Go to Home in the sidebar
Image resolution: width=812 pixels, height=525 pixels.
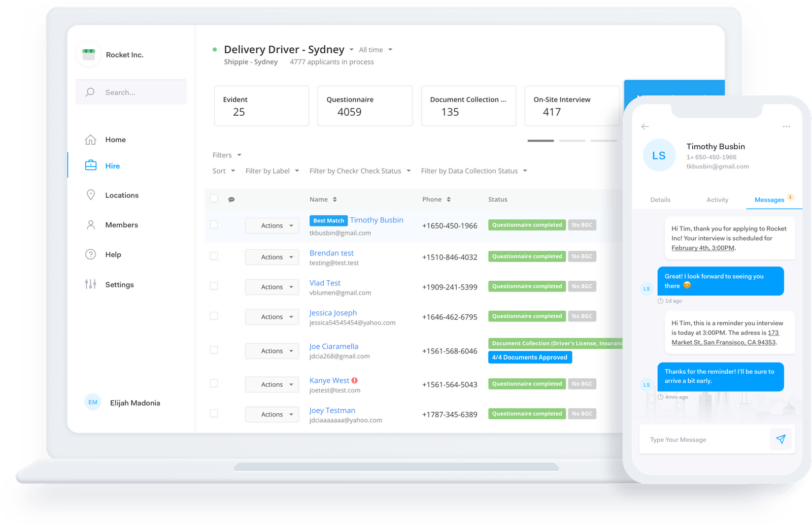(x=115, y=140)
